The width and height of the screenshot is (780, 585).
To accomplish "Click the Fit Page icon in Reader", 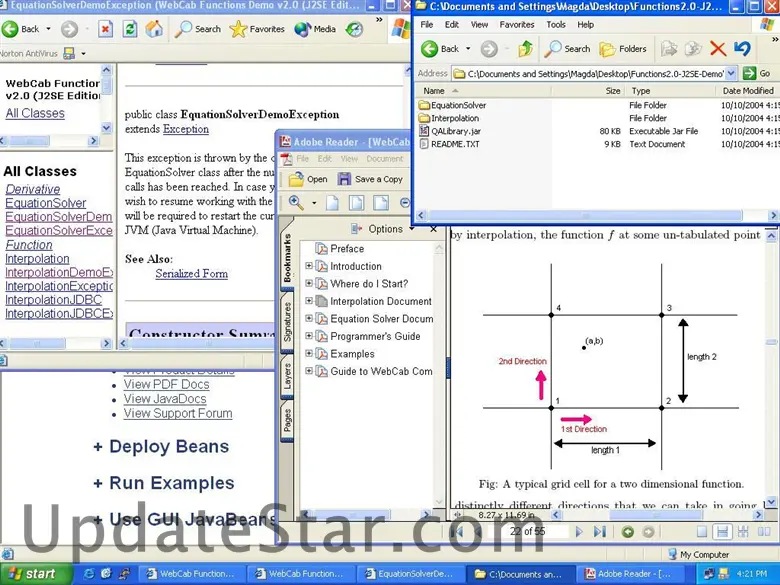I will (356, 203).
